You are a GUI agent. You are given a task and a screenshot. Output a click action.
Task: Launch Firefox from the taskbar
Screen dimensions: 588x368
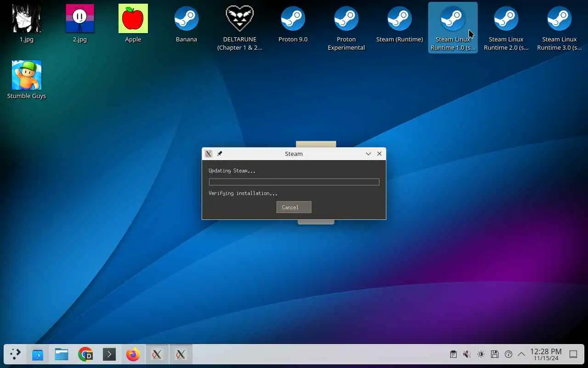133,354
